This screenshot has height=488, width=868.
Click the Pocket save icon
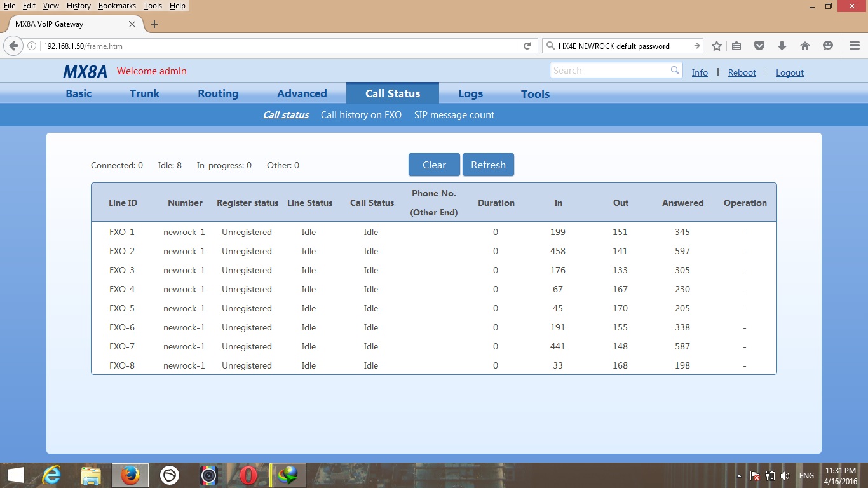[759, 46]
